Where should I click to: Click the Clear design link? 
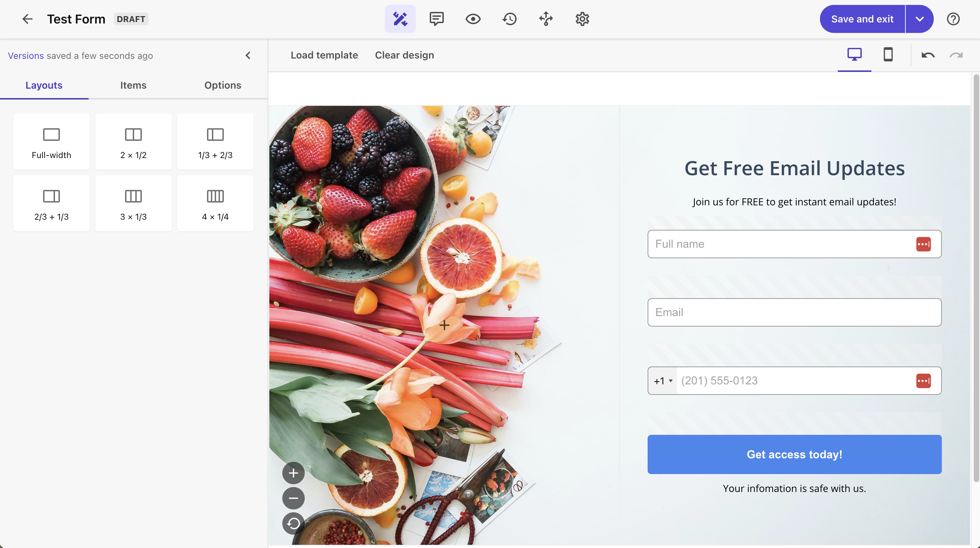pos(405,55)
